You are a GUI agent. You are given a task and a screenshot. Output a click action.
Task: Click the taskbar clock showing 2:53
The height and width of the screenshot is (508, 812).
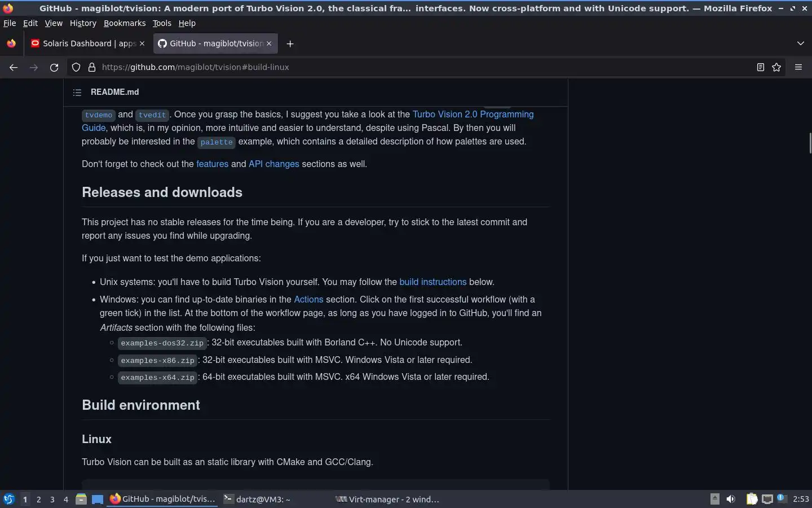(801, 499)
